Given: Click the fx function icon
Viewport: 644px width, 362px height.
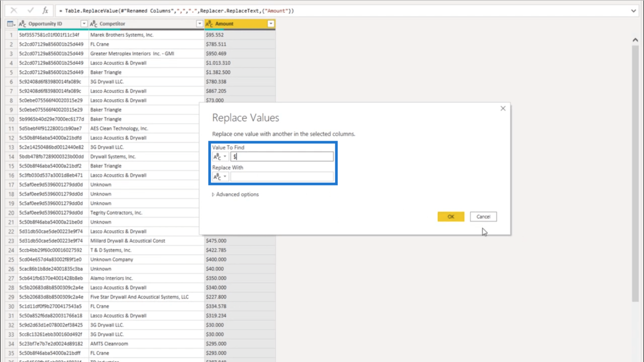Looking at the screenshot, I should point(45,10).
